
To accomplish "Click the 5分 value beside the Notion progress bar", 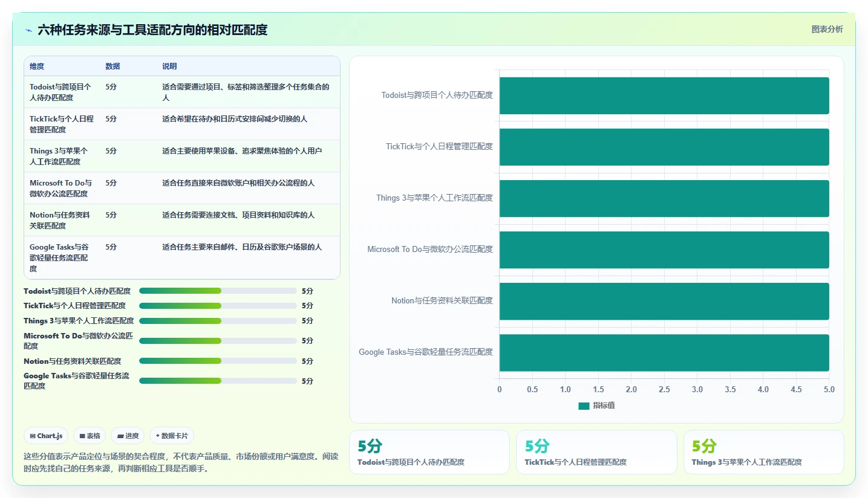I will click(307, 361).
